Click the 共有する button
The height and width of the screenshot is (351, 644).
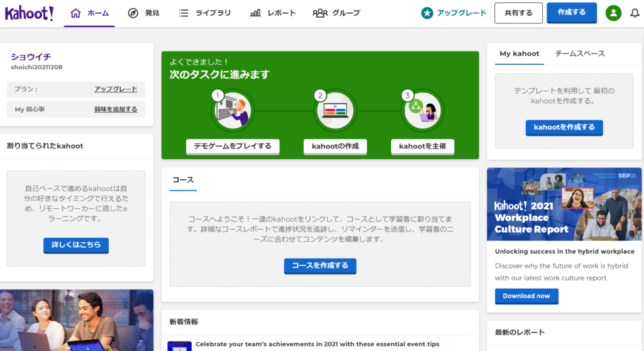pyautogui.click(x=518, y=13)
